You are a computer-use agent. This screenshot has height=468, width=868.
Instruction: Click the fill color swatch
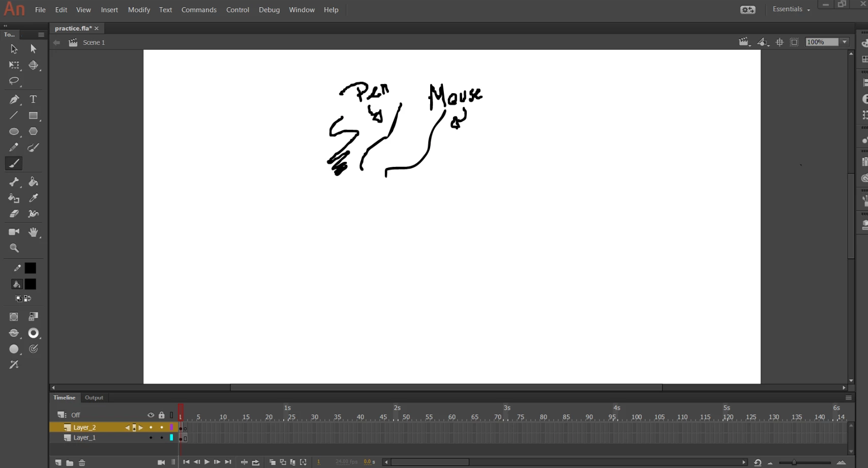coord(31,284)
